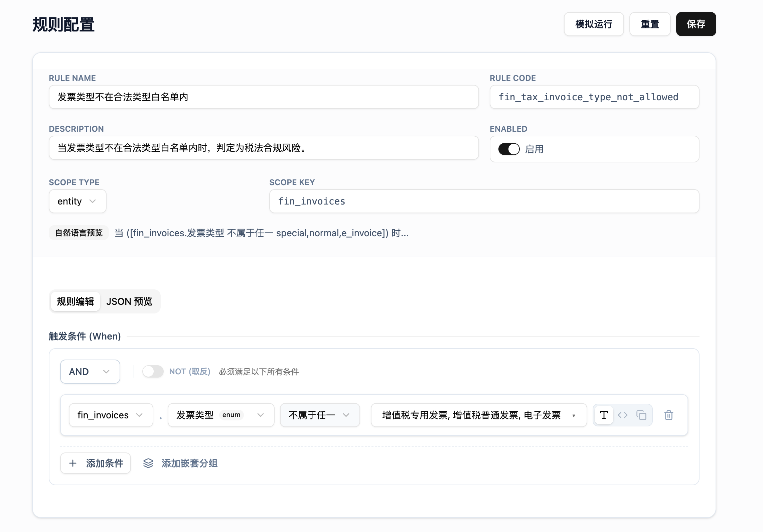Screen dimensions: 763x532
Task: Toggle the AND group negation control
Action: point(153,372)
